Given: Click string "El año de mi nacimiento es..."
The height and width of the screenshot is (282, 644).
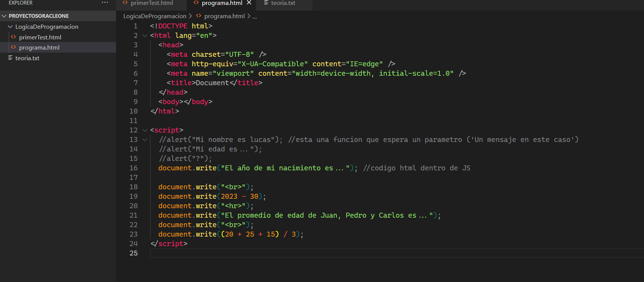Looking at the screenshot, I should point(285,168).
